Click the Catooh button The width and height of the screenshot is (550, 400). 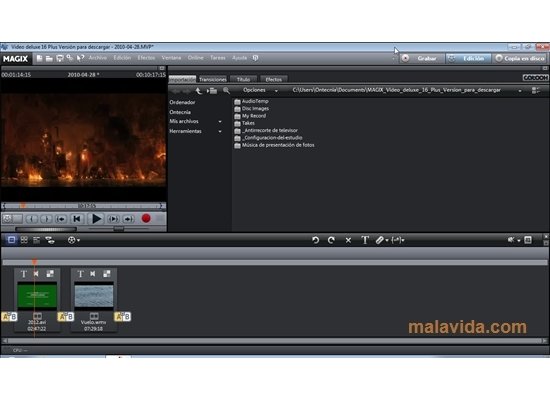[x=535, y=78]
